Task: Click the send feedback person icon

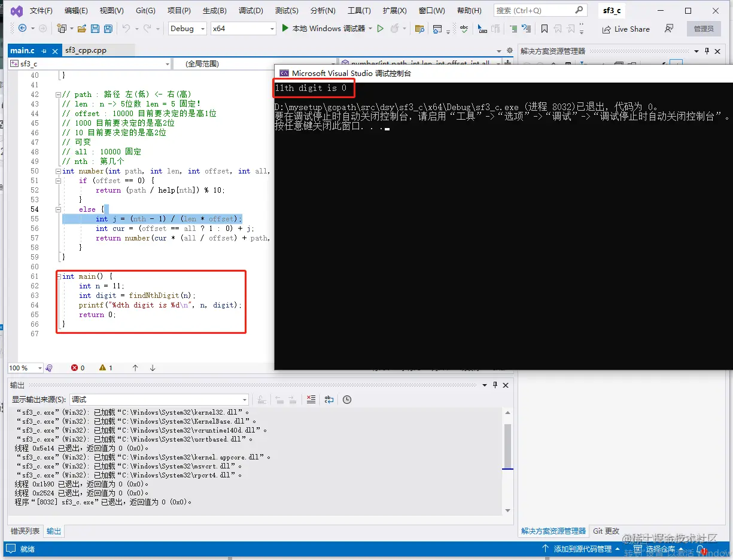Action: pyautogui.click(x=669, y=29)
